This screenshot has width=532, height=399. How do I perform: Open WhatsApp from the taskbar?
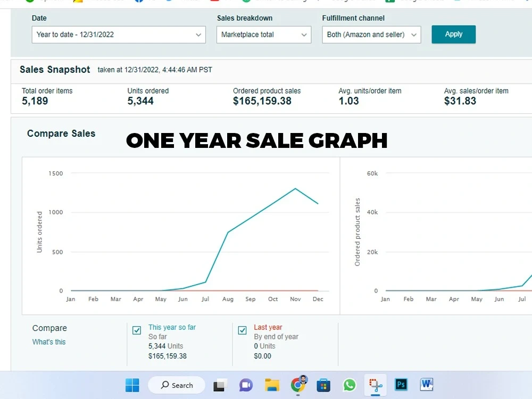click(350, 385)
